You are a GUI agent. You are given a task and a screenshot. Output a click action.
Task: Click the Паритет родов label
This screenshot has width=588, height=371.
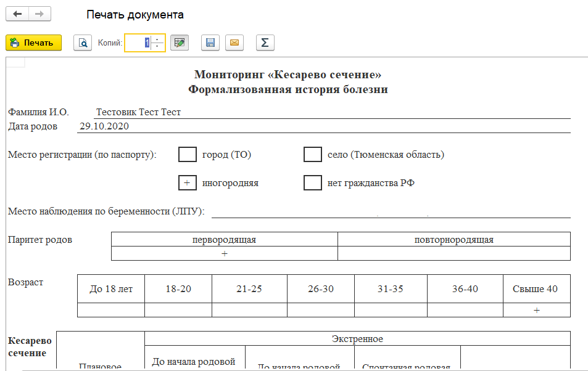pyautogui.click(x=40, y=240)
